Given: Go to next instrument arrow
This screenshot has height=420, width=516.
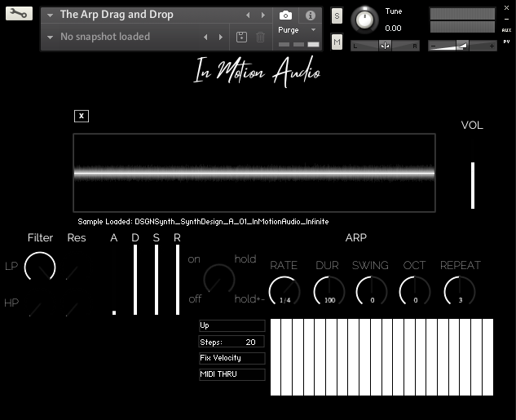Looking at the screenshot, I should click(x=263, y=15).
